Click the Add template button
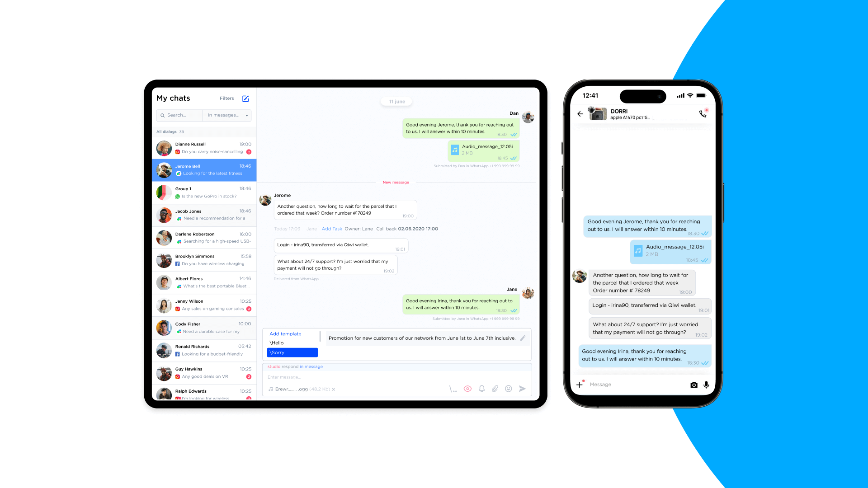The image size is (868, 488). pyautogui.click(x=285, y=333)
